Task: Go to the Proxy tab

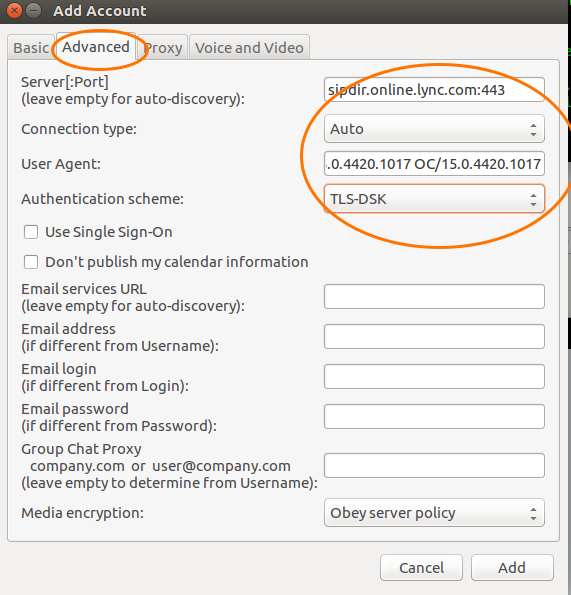Action: 163,48
